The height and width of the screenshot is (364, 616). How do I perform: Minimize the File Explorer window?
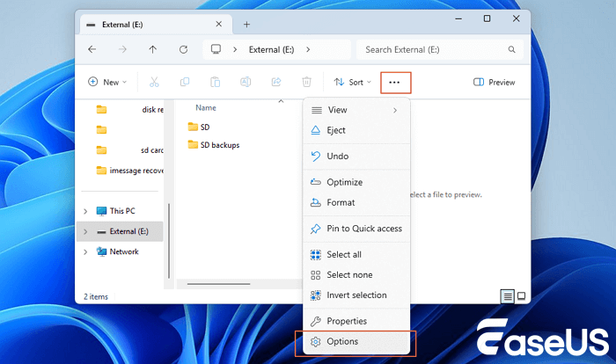tap(458, 18)
